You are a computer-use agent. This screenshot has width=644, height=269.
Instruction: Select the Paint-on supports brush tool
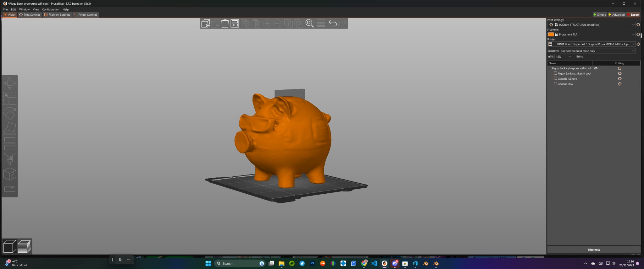10,159
